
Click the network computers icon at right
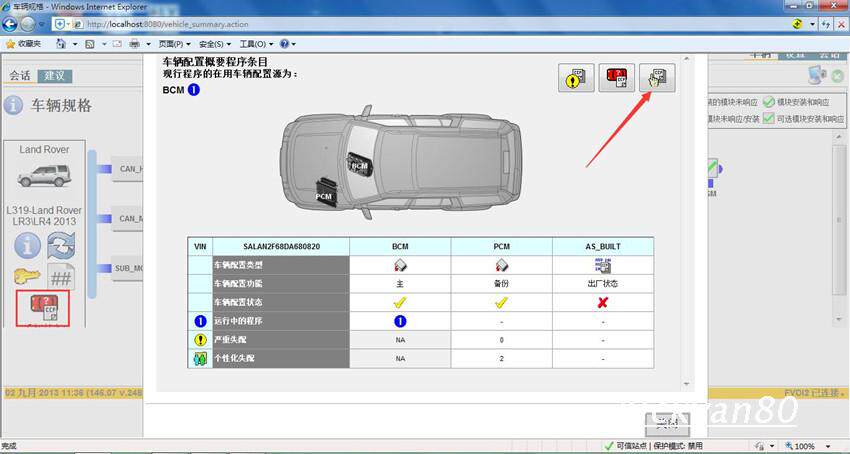pyautogui.click(x=816, y=75)
